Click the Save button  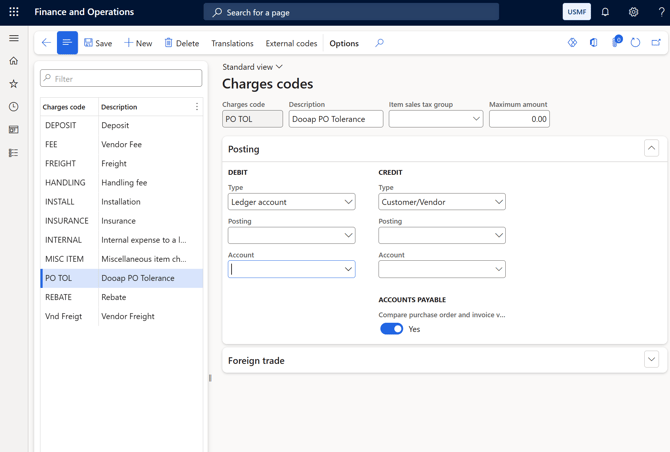pos(98,43)
